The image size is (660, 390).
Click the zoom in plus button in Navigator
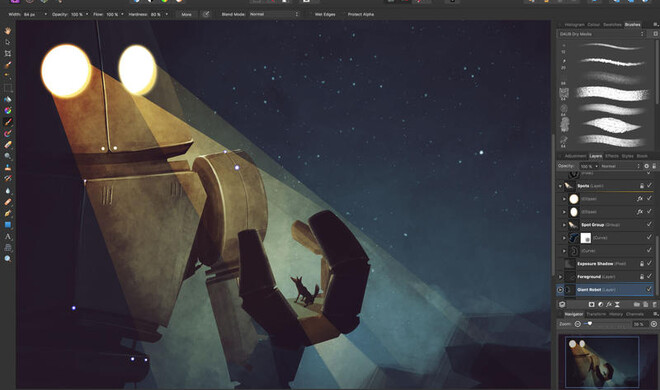click(x=654, y=324)
